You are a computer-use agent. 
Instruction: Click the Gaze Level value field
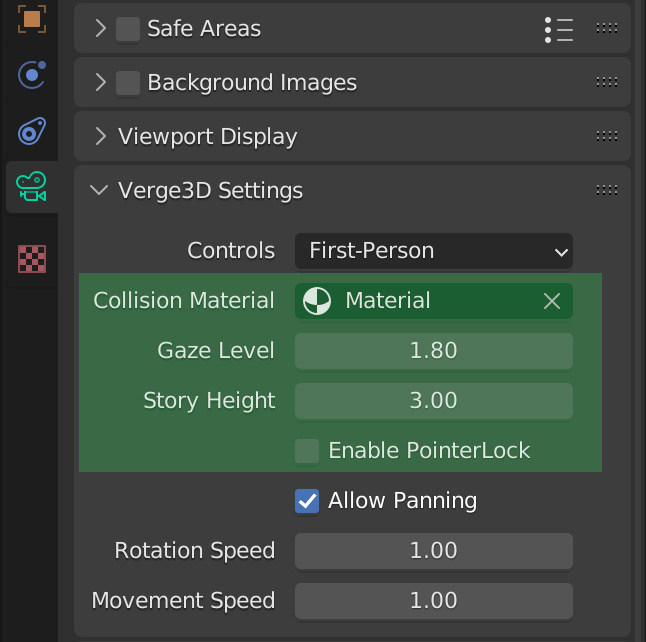click(434, 351)
